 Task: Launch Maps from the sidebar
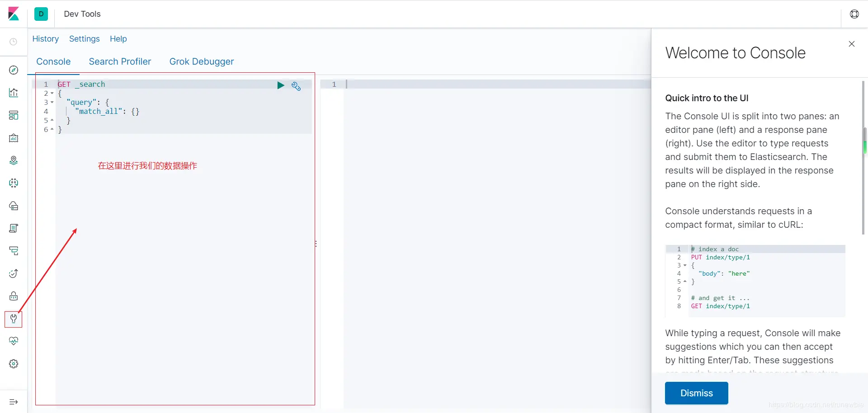(14, 160)
